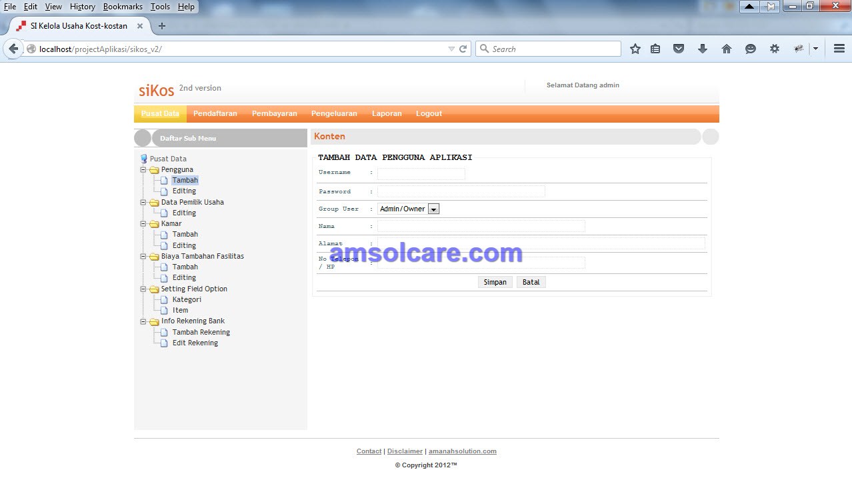
Task: Click the Pocket save icon
Action: [x=679, y=49]
